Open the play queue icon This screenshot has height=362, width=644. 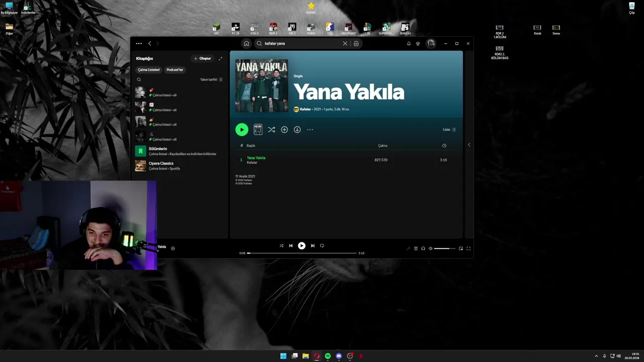(x=416, y=248)
